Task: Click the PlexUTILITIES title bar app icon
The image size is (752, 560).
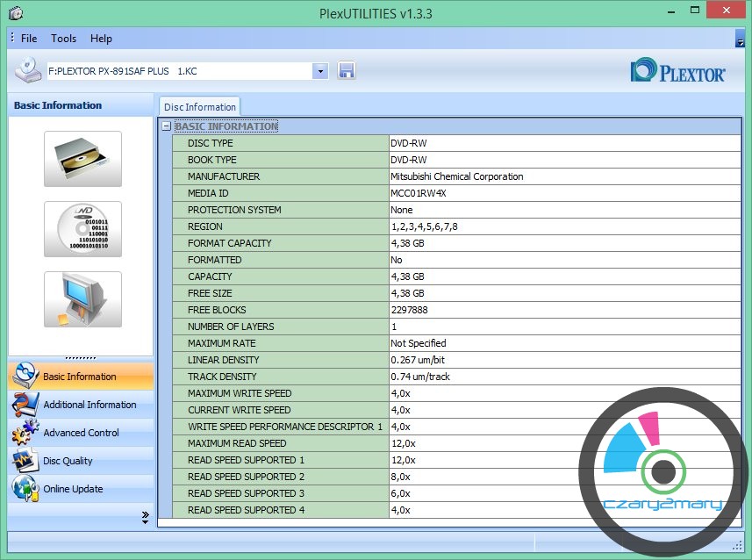Action: pyautogui.click(x=16, y=13)
